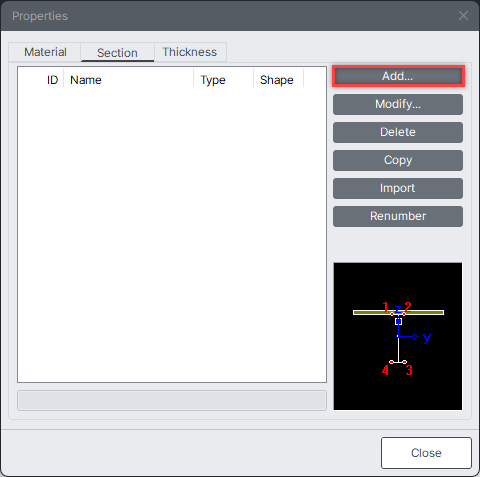This screenshot has width=480, height=477.
Task: Open the Thickness tab
Action: coord(190,52)
